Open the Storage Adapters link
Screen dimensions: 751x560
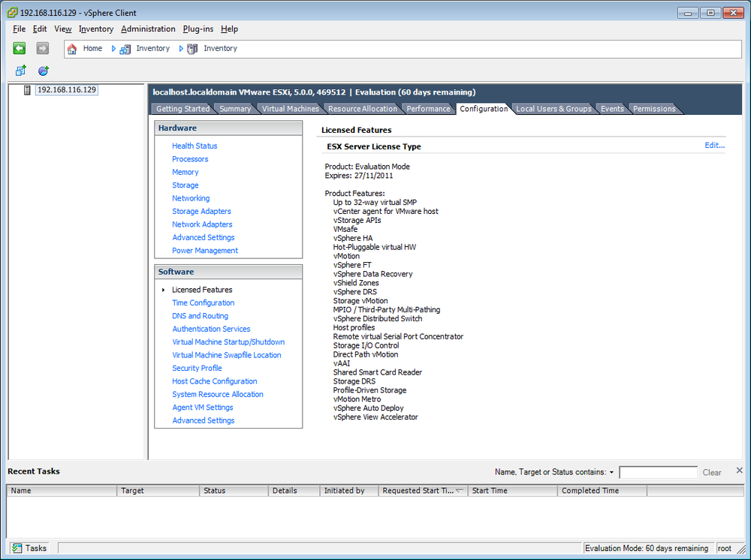pyautogui.click(x=201, y=211)
